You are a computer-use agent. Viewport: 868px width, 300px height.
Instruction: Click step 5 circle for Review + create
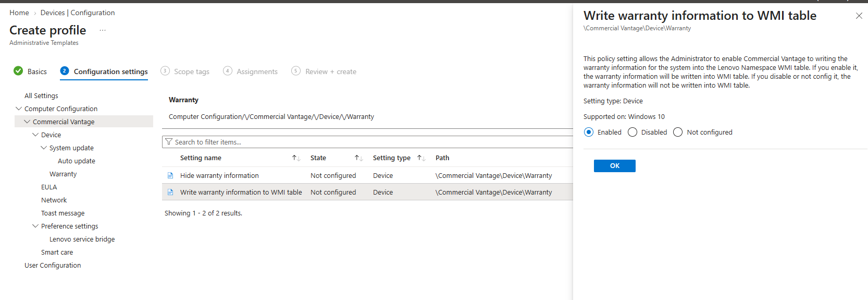[296, 71]
